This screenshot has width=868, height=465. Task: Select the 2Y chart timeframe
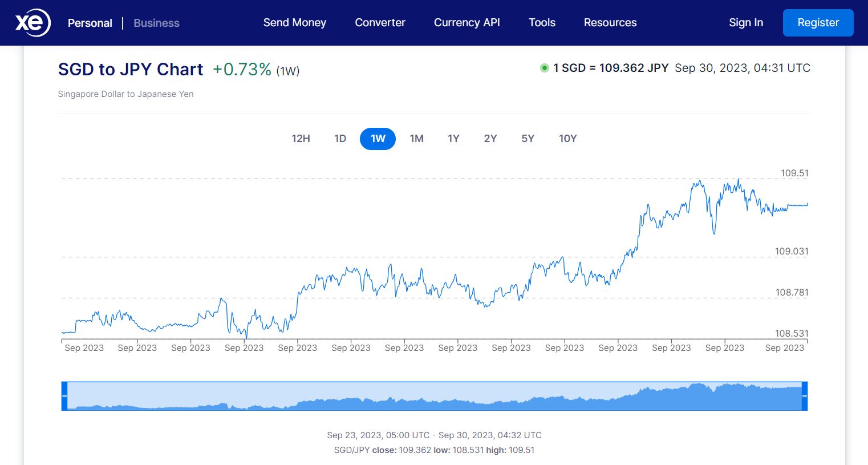point(490,138)
